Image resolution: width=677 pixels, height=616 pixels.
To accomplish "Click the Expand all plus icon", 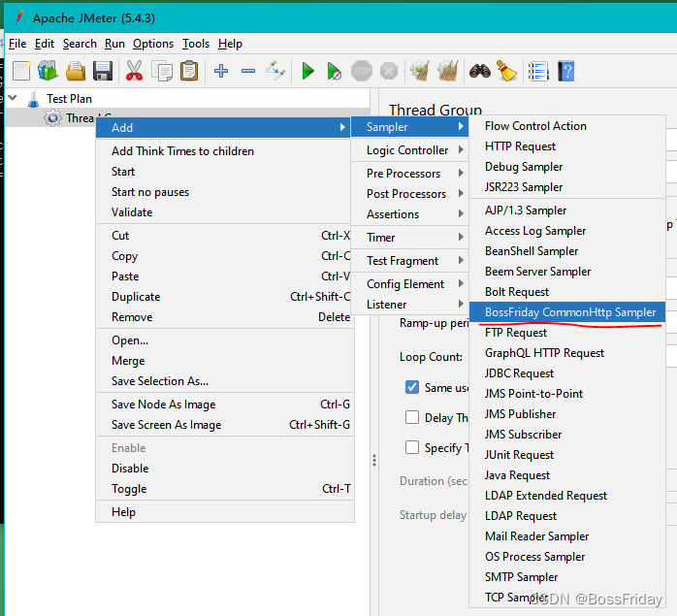I will (x=221, y=71).
